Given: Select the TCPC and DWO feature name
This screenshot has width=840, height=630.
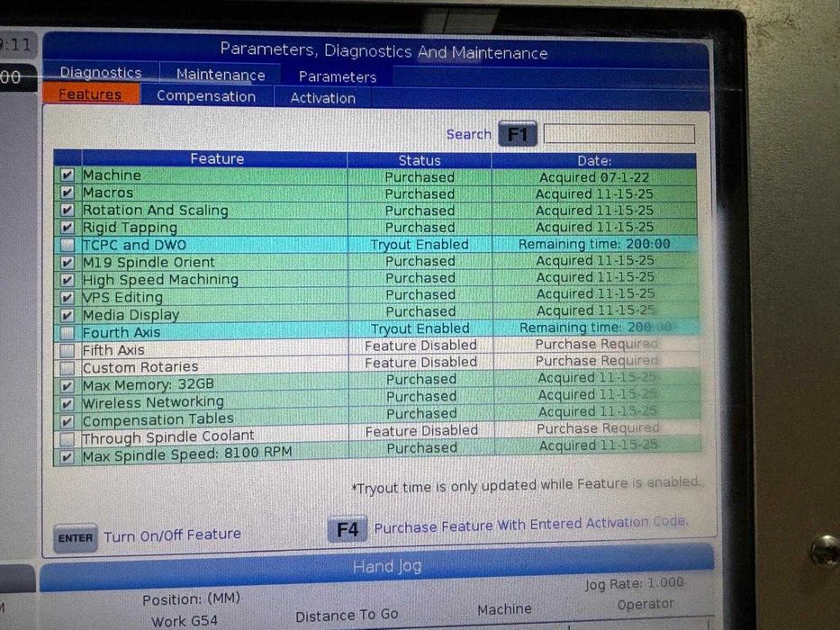Looking at the screenshot, I should 134,245.
